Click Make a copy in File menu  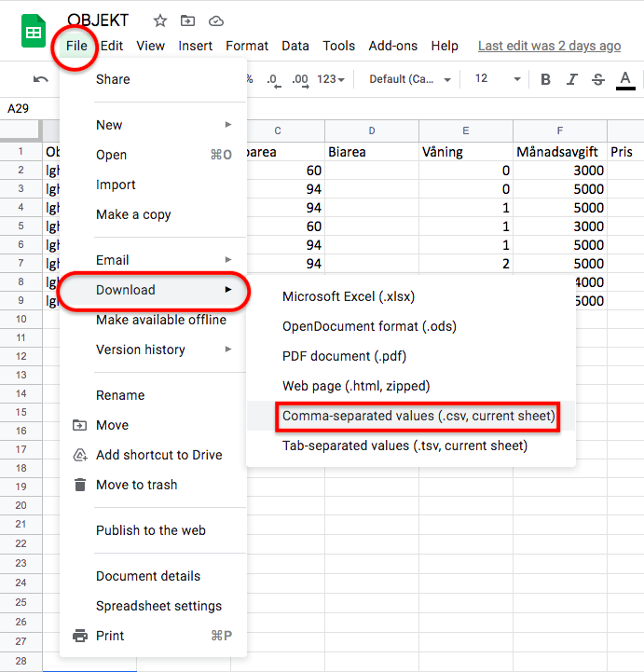click(133, 214)
